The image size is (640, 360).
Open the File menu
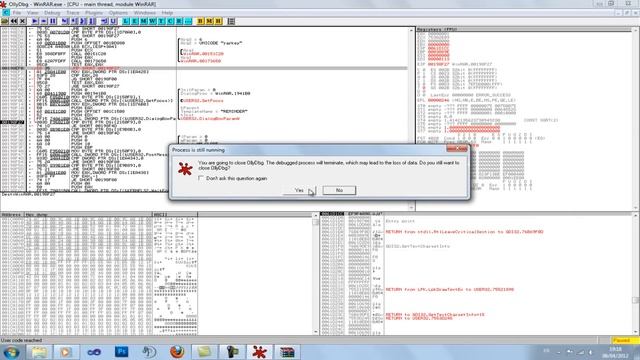[x=17, y=13]
